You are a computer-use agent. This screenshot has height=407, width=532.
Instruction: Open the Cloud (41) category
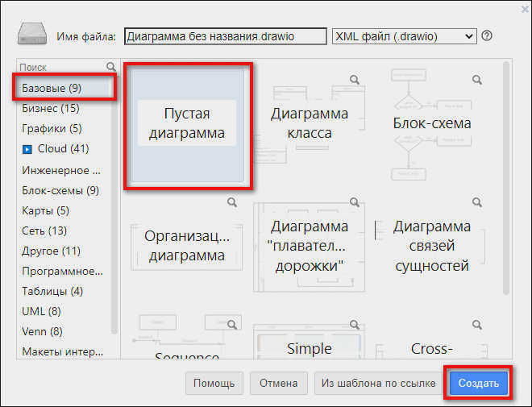pyautogui.click(x=64, y=148)
